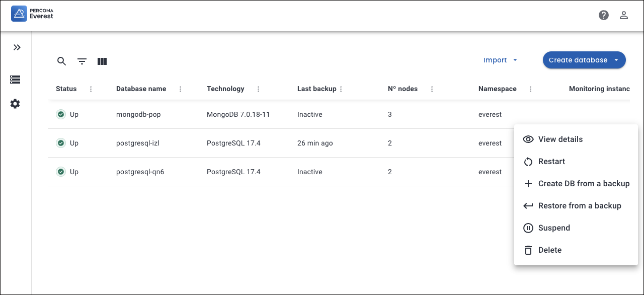Choose Restart in the actions menu

pos(551,162)
